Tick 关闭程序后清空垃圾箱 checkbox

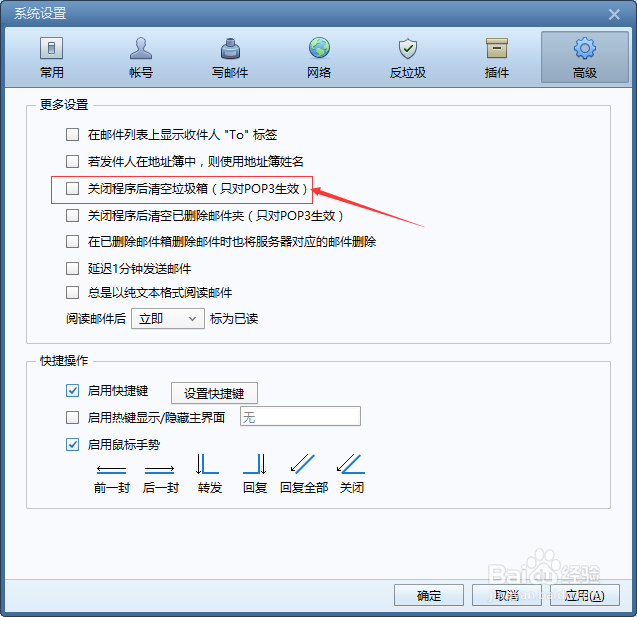point(72,188)
